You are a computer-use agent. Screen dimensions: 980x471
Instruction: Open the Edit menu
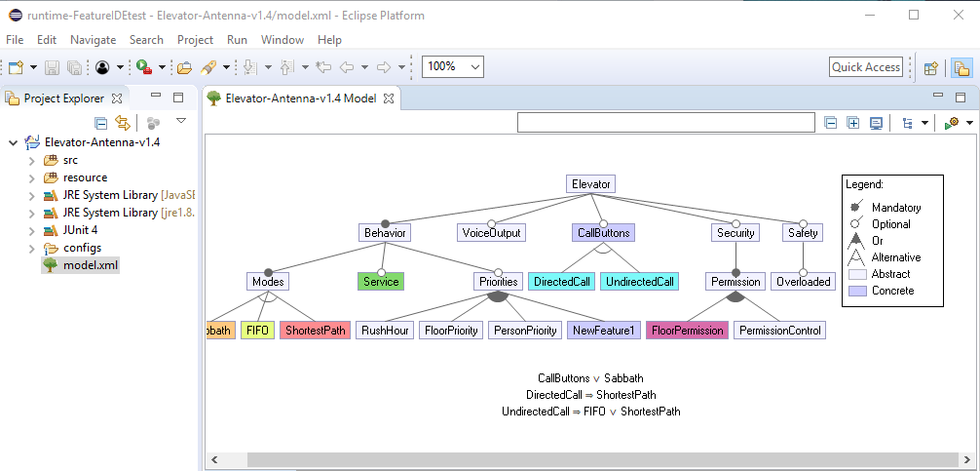pyautogui.click(x=47, y=39)
